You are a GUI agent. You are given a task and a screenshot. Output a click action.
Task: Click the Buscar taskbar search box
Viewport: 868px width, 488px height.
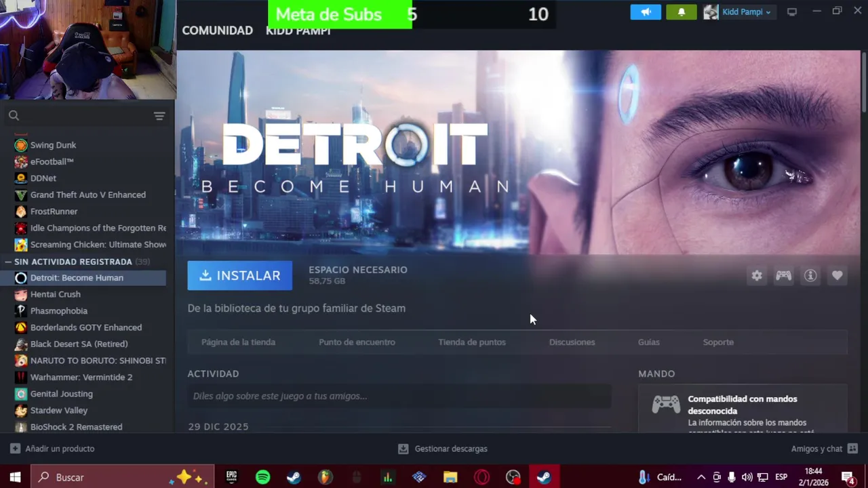[x=123, y=477]
